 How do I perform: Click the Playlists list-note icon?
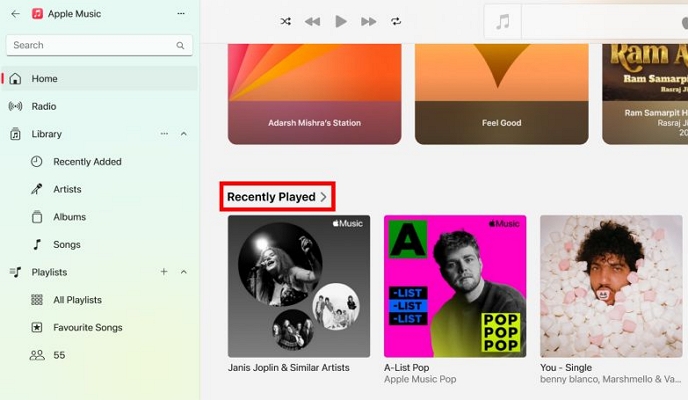point(15,272)
